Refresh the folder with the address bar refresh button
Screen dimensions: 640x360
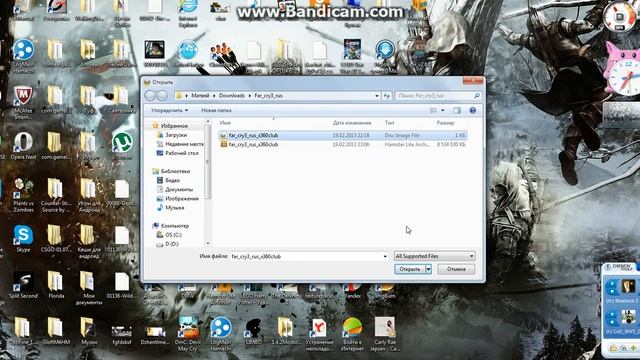coord(387,96)
